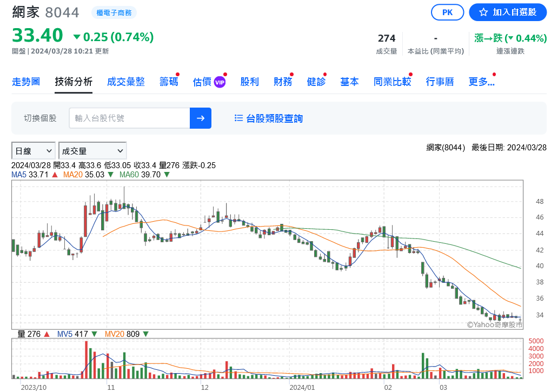The width and height of the screenshot is (551, 392).
Task: Select the 技術分析 tab
Action: (74, 82)
